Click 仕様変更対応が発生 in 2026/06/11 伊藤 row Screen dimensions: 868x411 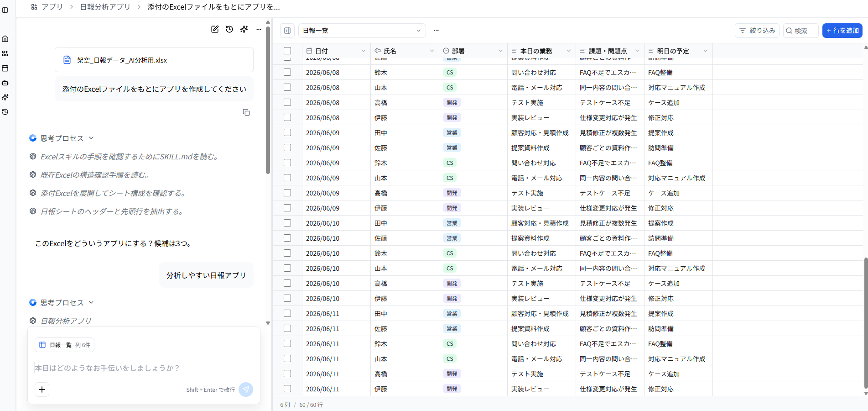click(608, 389)
